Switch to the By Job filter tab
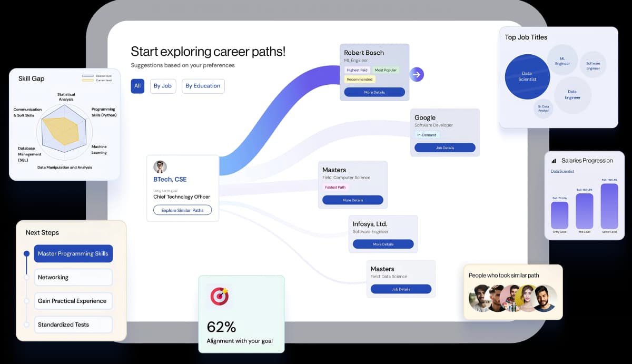Screen dimensions: 632x364 click(x=163, y=86)
